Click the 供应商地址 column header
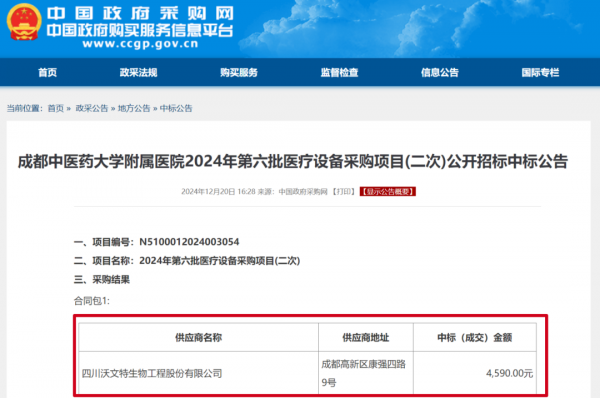600x398 pixels. pos(366,338)
